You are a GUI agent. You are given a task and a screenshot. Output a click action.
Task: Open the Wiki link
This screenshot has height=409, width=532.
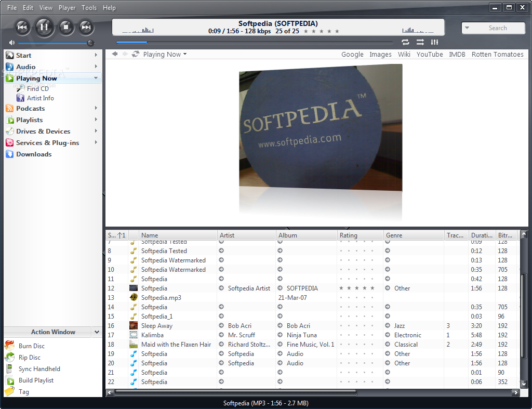pos(404,54)
